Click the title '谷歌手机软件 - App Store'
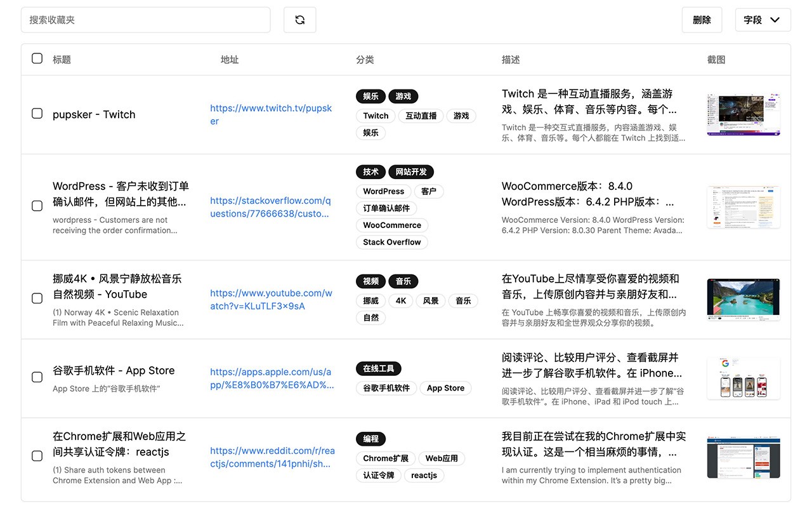The image size is (812, 508). click(x=114, y=370)
